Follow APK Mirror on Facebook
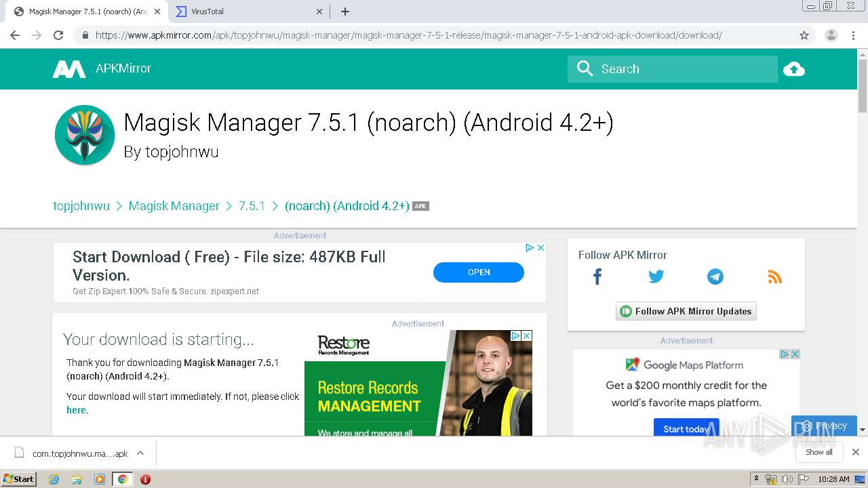Screen dimensions: 868x488 (597, 277)
